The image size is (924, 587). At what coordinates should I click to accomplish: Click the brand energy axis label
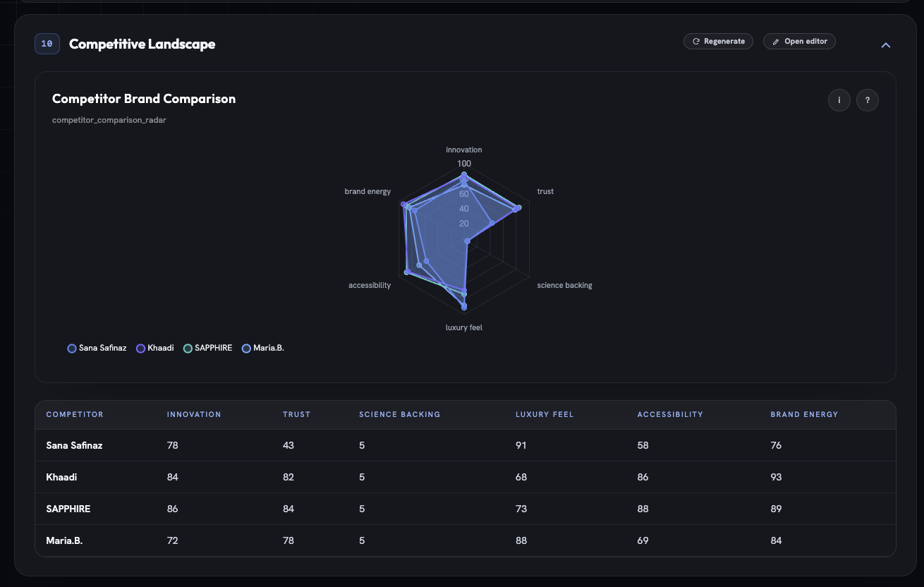point(367,191)
